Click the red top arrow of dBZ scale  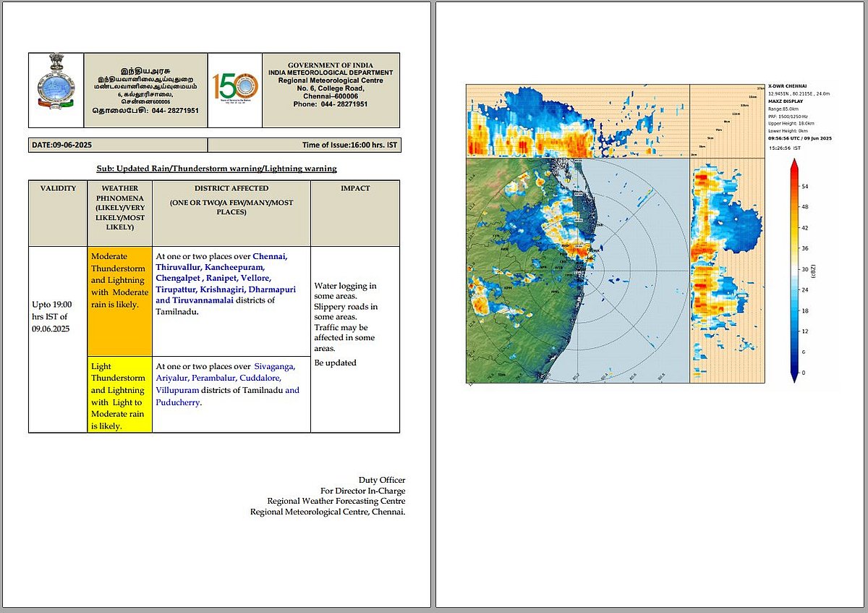793,166
